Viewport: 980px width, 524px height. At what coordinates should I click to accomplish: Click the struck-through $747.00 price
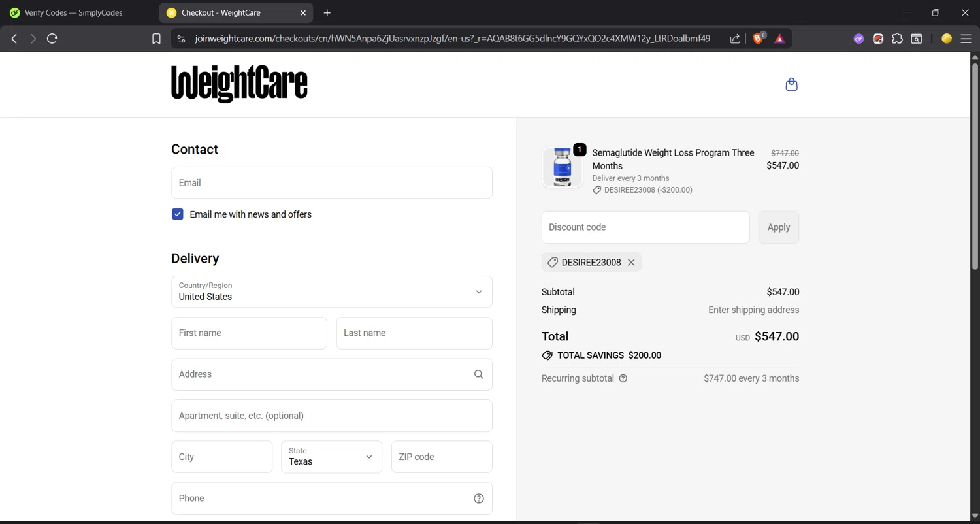[785, 154]
